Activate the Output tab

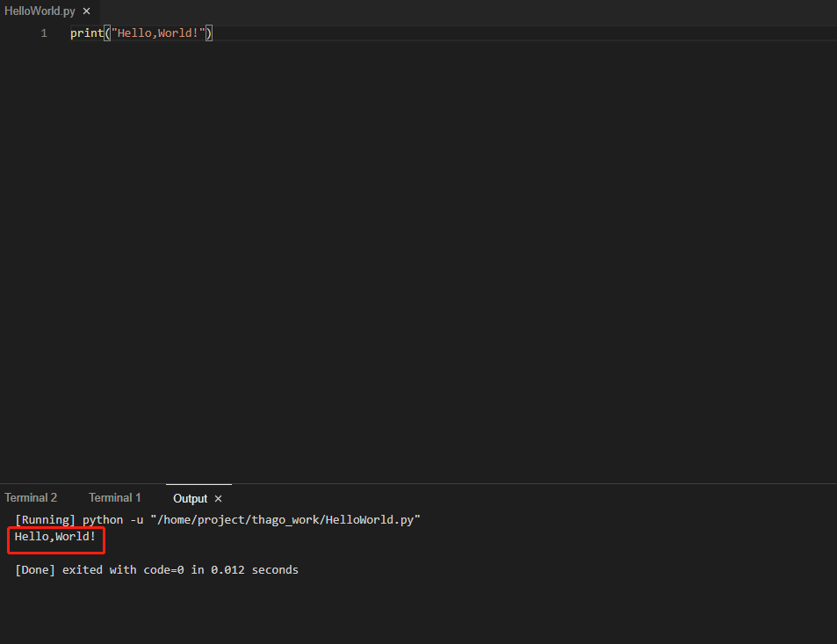click(x=190, y=499)
